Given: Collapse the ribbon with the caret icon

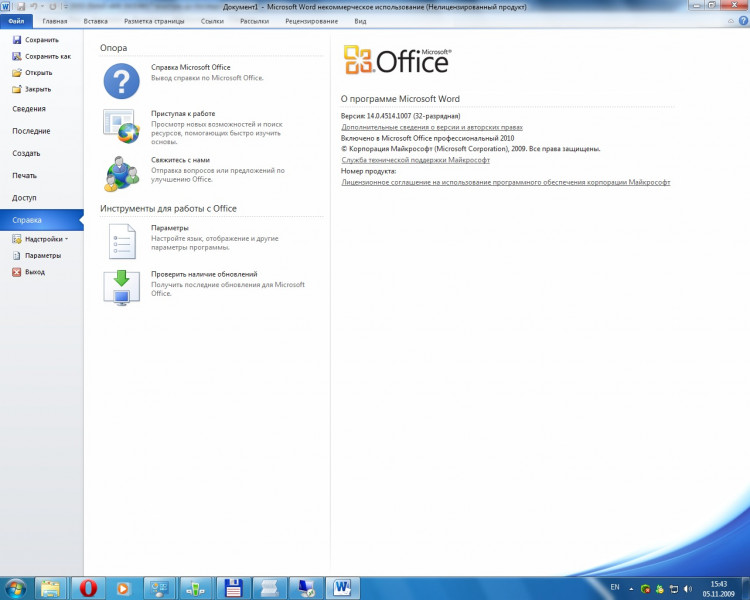Looking at the screenshot, I should (730, 22).
